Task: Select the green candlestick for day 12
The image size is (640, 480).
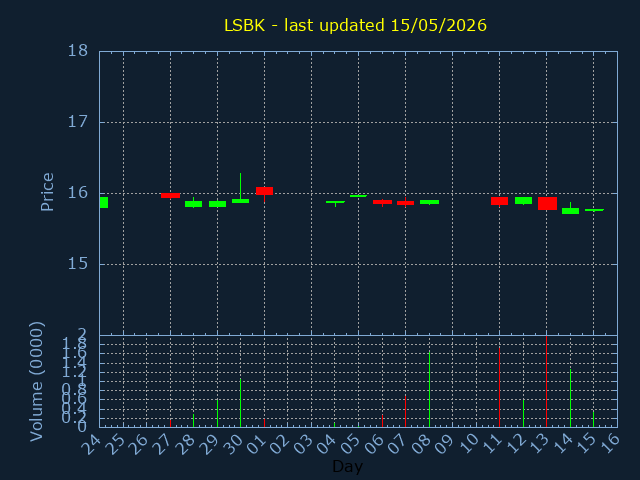Action: click(x=523, y=200)
